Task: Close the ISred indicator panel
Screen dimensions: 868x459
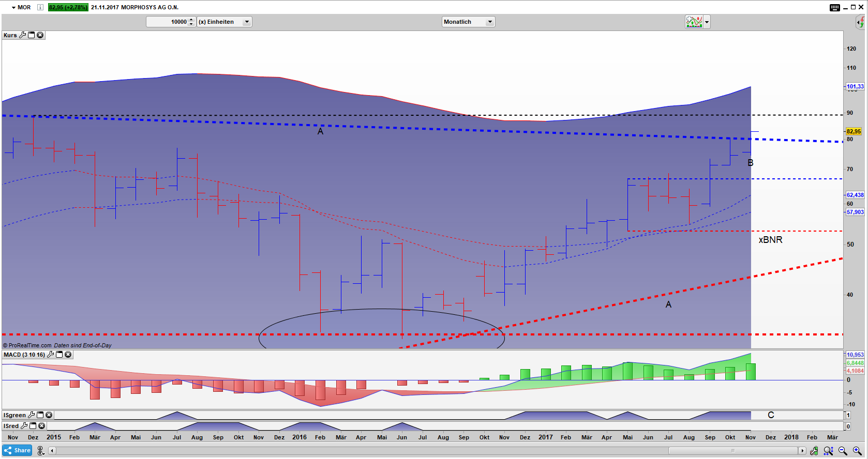Action: click(x=41, y=426)
